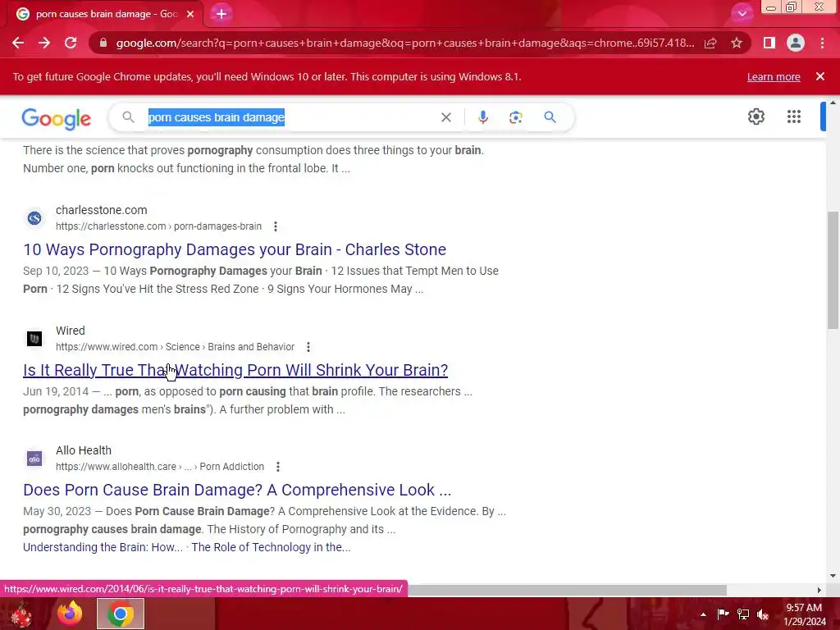Viewport: 840px width, 630px height.
Task: Go to Google home via the Google logo
Action: pyautogui.click(x=57, y=118)
